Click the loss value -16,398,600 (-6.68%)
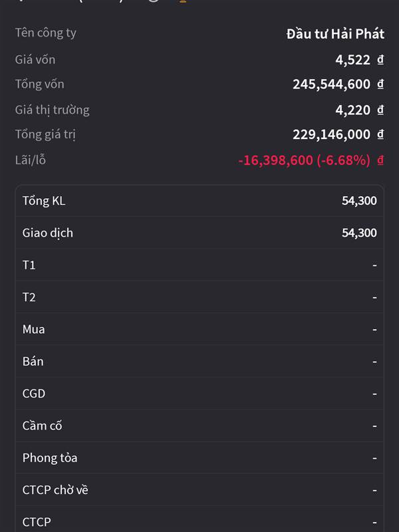The height and width of the screenshot is (532, 399). (x=304, y=160)
